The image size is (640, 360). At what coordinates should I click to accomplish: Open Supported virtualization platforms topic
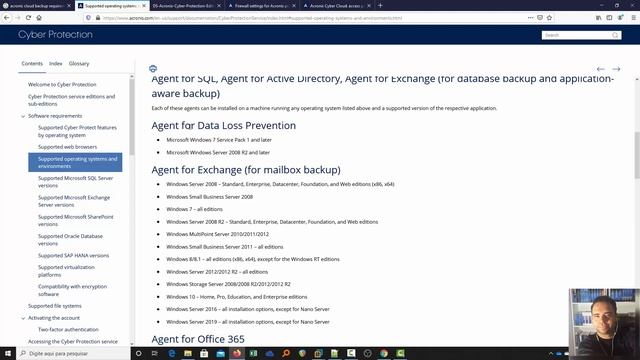pyautogui.click(x=66, y=271)
